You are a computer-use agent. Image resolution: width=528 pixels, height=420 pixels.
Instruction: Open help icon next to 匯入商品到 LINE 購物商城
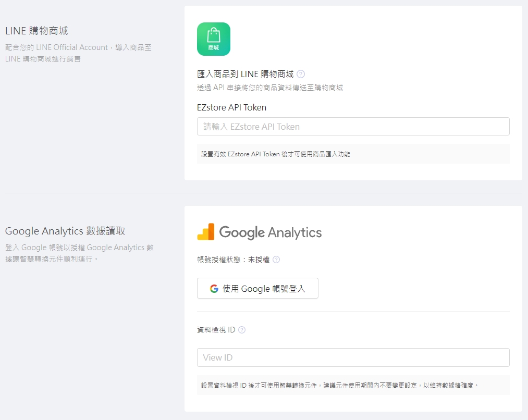click(301, 74)
